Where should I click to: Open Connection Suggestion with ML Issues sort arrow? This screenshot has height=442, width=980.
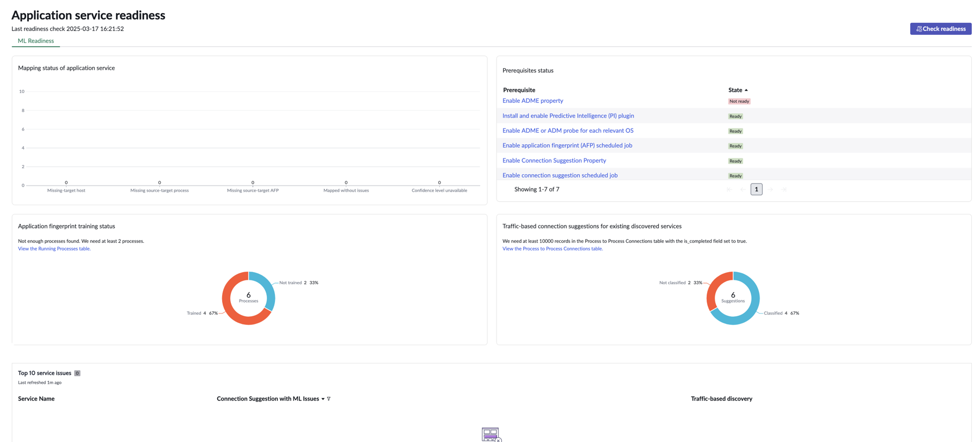point(323,399)
